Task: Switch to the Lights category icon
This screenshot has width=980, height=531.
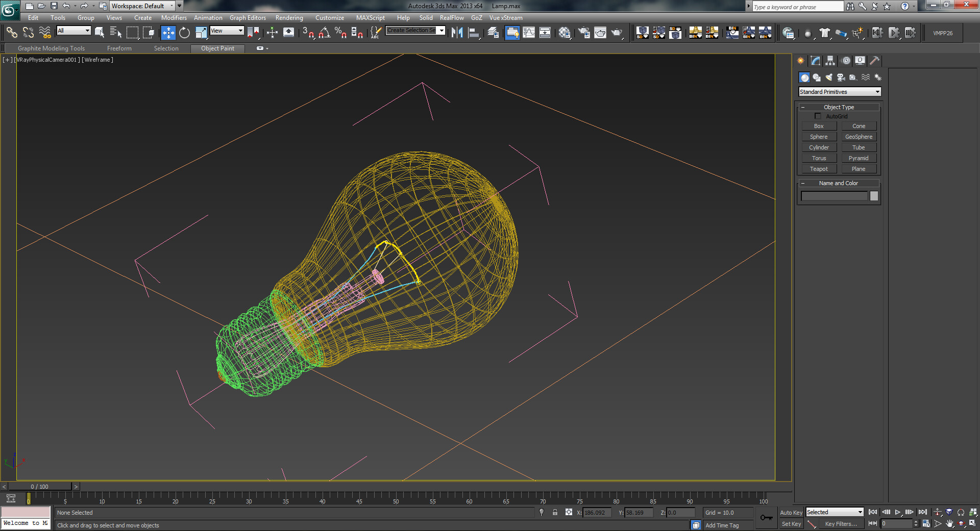Action: (829, 78)
